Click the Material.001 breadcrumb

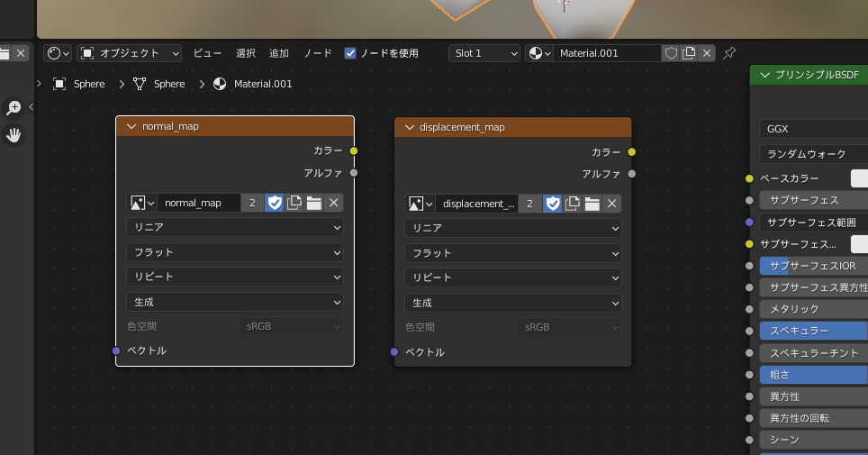[x=252, y=84]
